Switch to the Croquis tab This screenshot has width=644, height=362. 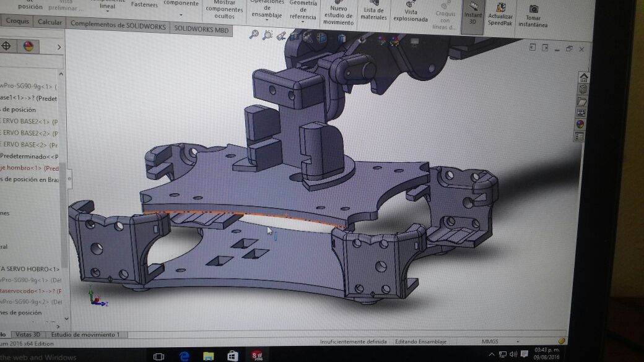pyautogui.click(x=17, y=21)
